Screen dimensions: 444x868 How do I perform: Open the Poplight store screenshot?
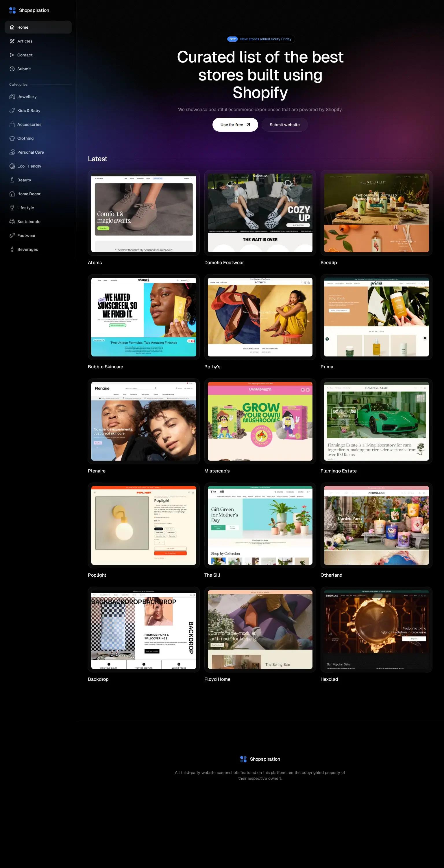point(144,525)
